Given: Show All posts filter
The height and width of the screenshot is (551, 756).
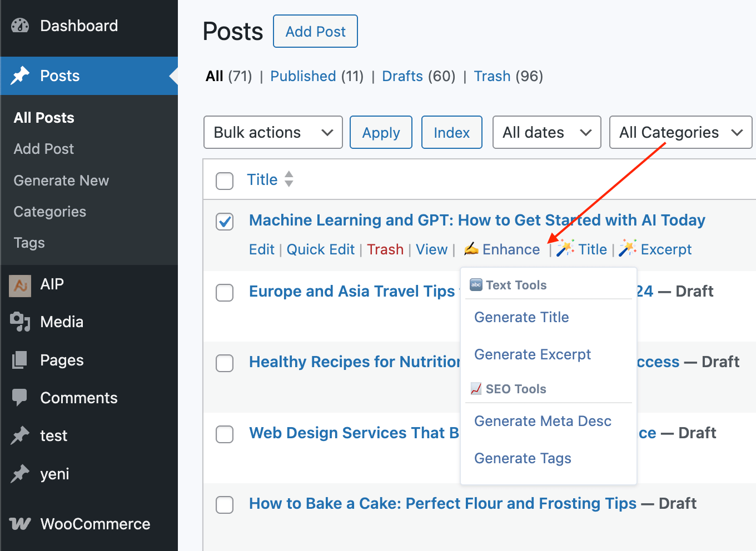Looking at the screenshot, I should pyautogui.click(x=215, y=76).
